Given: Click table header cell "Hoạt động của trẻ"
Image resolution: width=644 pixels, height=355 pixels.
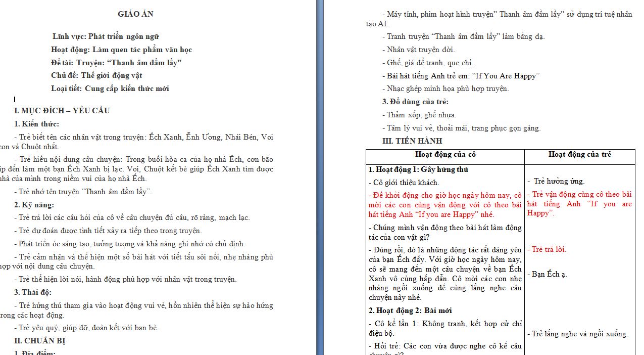Looking at the screenshot, I should (x=579, y=155).
